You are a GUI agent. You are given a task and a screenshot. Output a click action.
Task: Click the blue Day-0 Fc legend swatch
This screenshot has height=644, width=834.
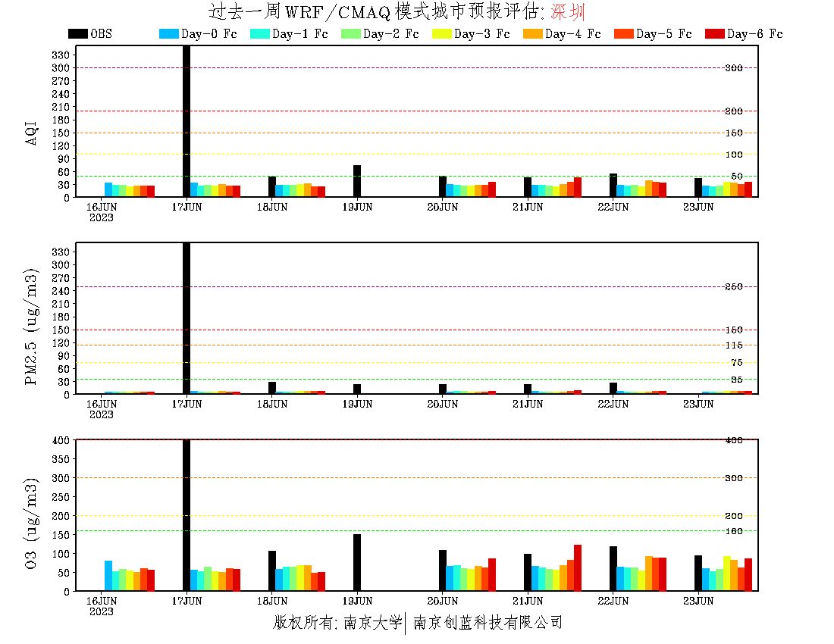coord(169,33)
